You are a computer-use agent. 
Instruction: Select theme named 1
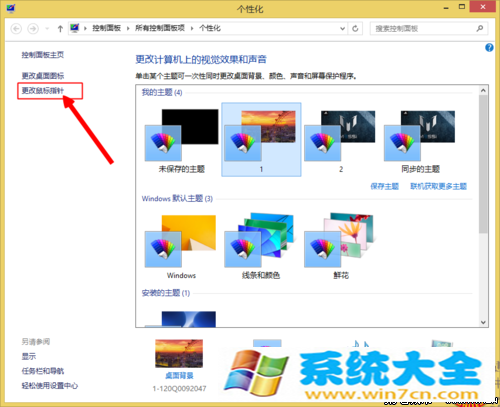coord(261,140)
